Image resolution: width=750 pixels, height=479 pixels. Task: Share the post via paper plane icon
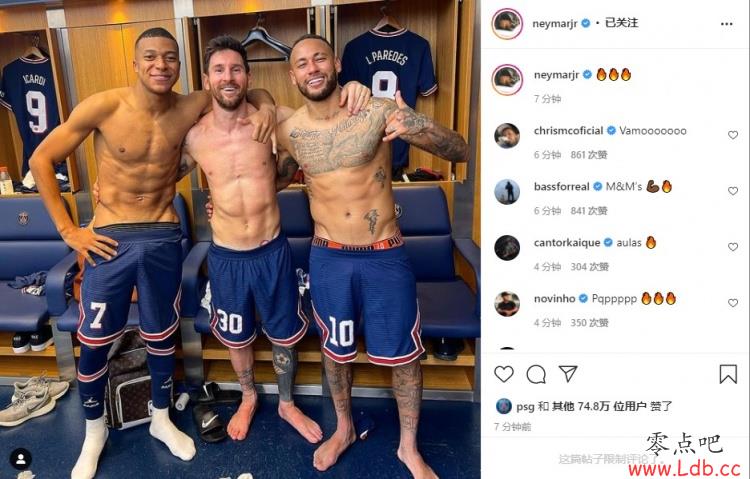click(568, 374)
